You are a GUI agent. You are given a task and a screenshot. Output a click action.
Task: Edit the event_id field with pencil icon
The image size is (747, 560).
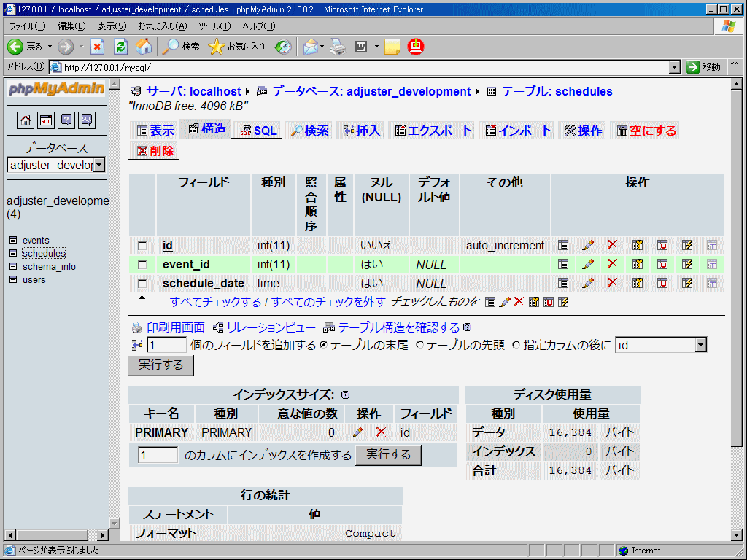[588, 264]
